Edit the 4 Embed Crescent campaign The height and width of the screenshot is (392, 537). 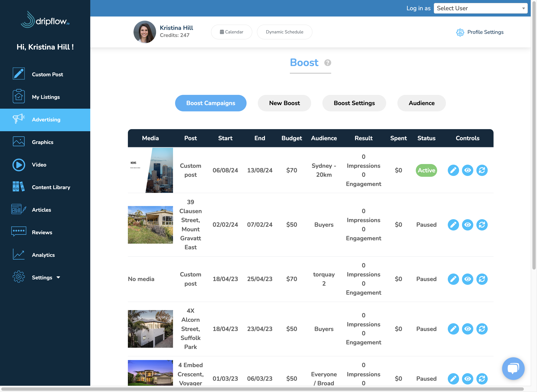pos(453,379)
